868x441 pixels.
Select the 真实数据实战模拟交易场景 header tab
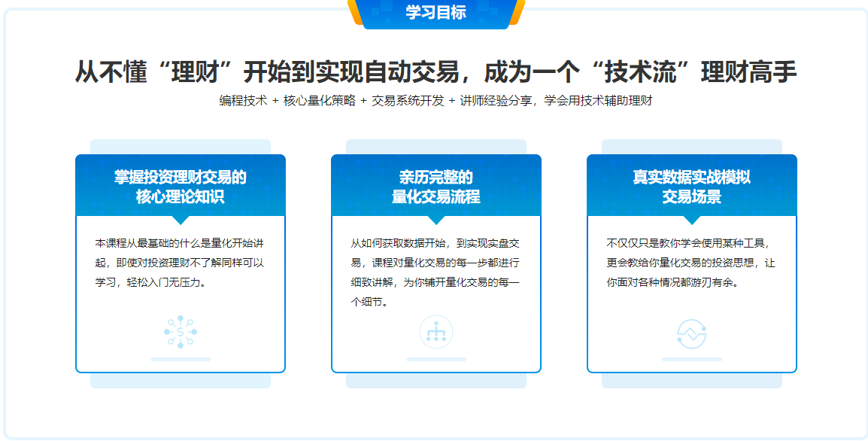(x=690, y=185)
